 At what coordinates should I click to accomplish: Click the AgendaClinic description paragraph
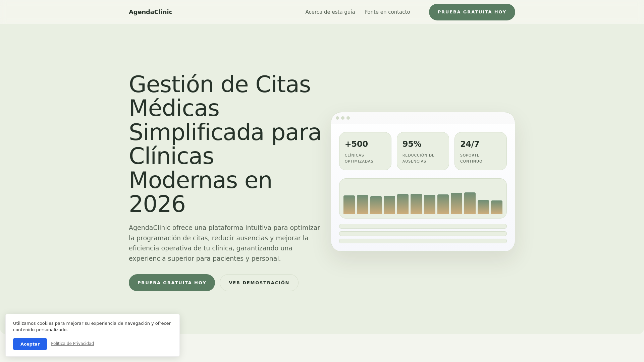[225, 243]
